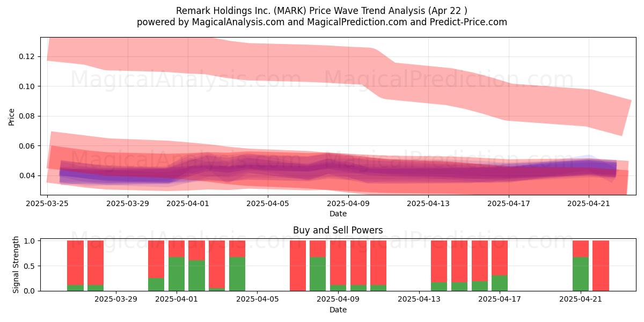Click the 2025-04-13 date on price chart axis
The width and height of the screenshot is (644, 322).
(x=428, y=203)
